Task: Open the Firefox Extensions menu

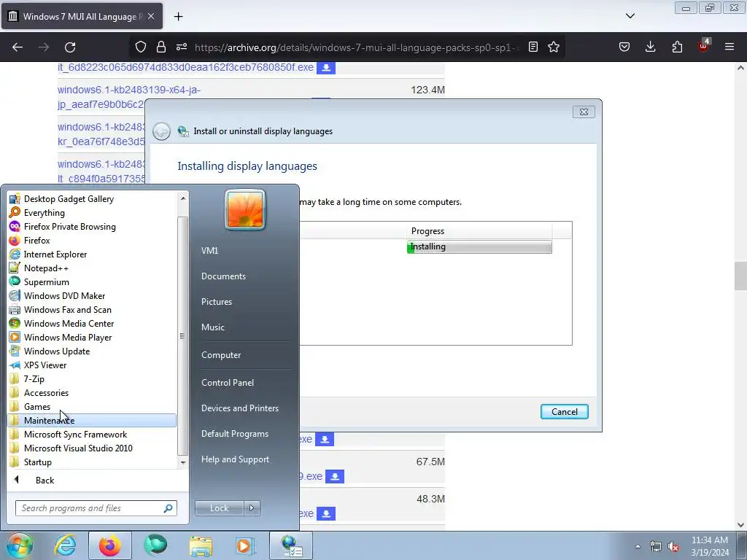Action: tap(677, 47)
